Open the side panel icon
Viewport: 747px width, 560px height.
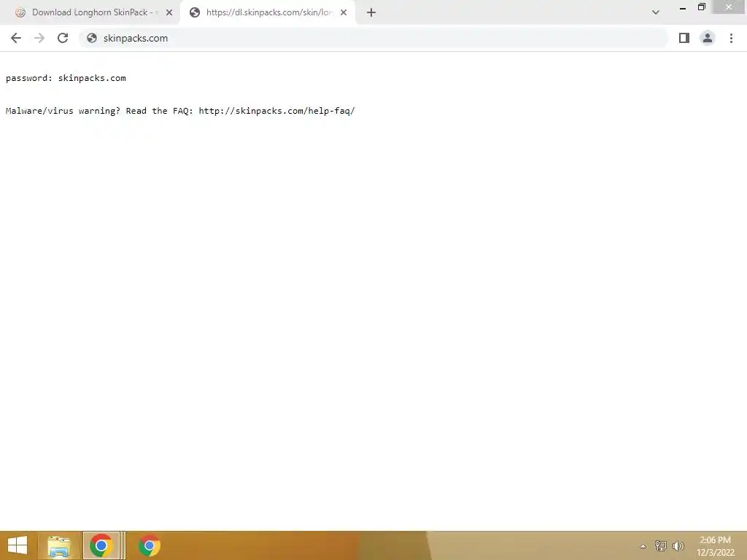coord(684,38)
